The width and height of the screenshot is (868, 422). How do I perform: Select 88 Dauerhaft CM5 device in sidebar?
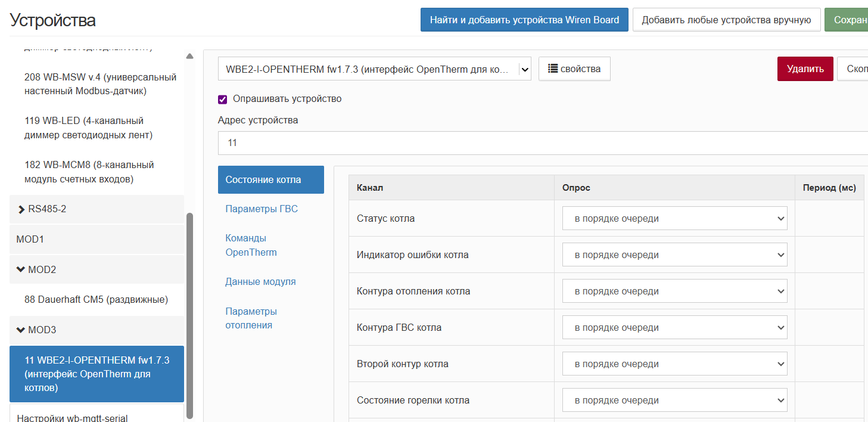[x=96, y=300]
